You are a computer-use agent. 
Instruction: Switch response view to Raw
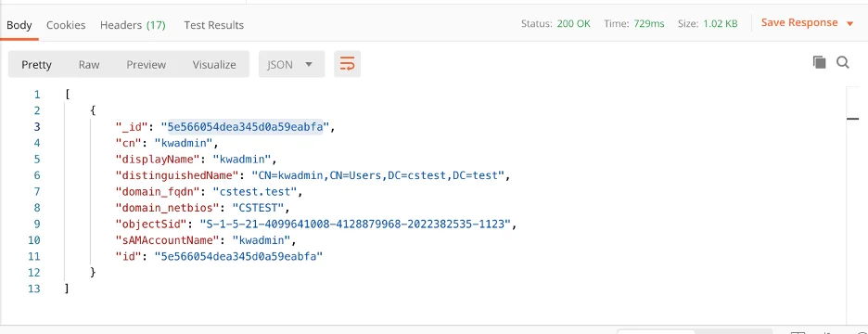[x=89, y=64]
